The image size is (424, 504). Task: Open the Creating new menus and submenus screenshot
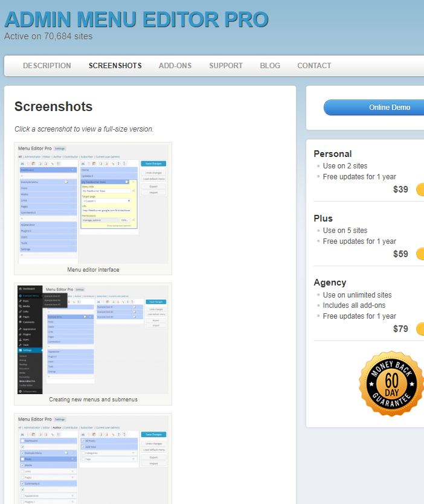pos(93,339)
